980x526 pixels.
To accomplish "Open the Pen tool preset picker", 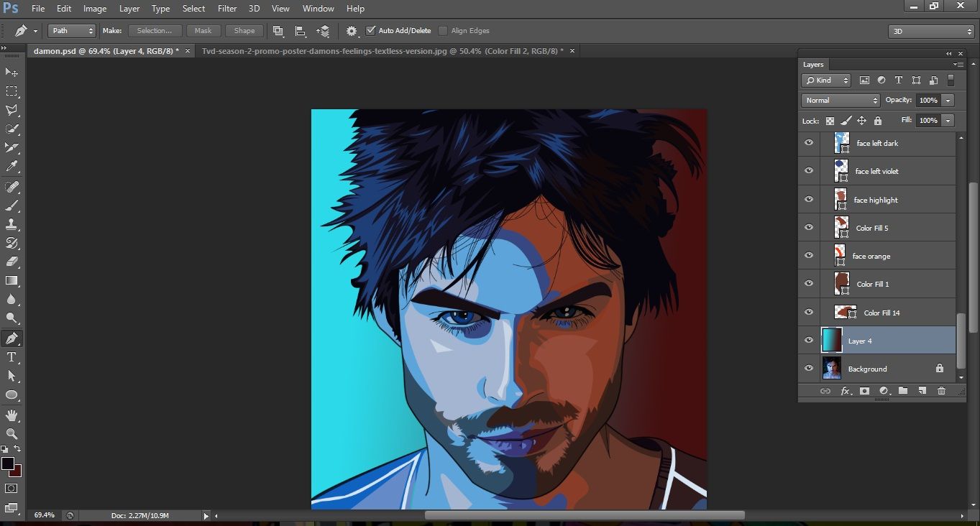I will (35, 31).
